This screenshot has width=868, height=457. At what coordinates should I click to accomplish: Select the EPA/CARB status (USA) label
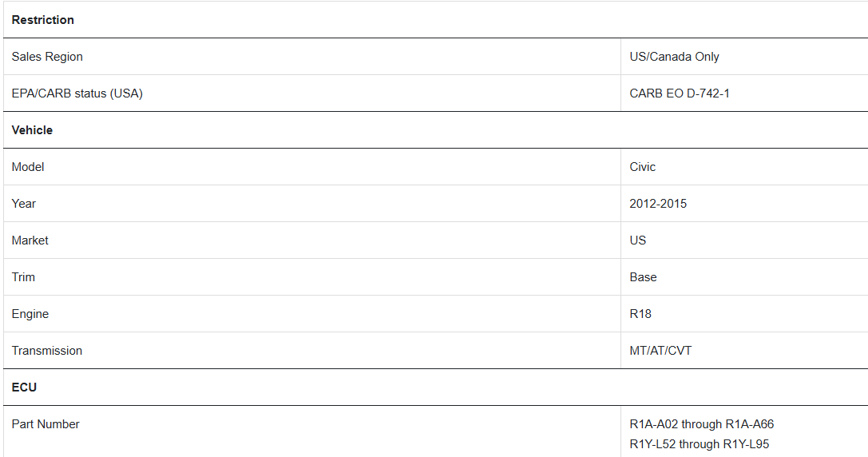coord(77,93)
